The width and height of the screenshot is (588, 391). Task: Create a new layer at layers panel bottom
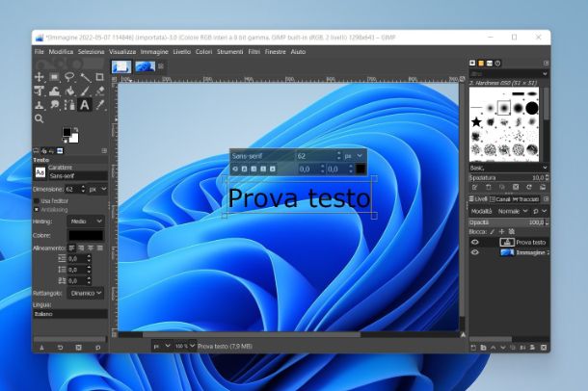pyautogui.click(x=473, y=348)
